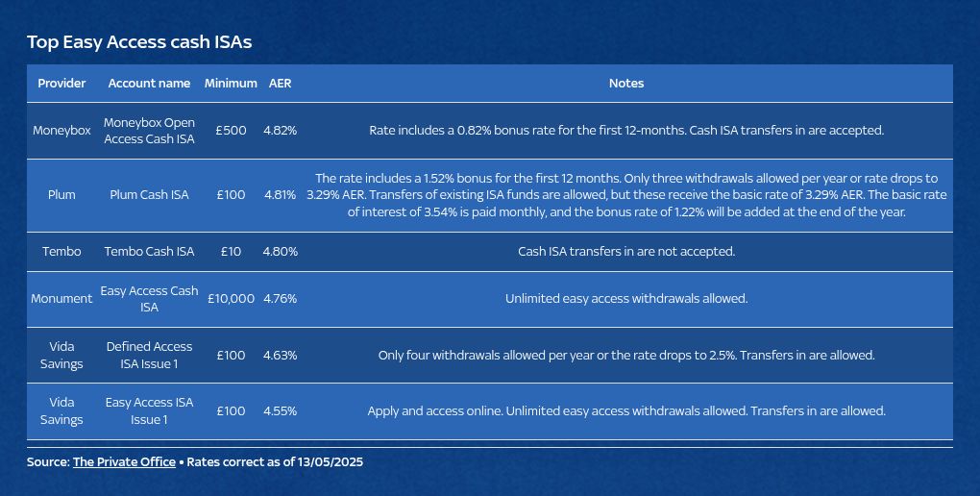
Task: Open The Private Office source link
Action: click(124, 462)
